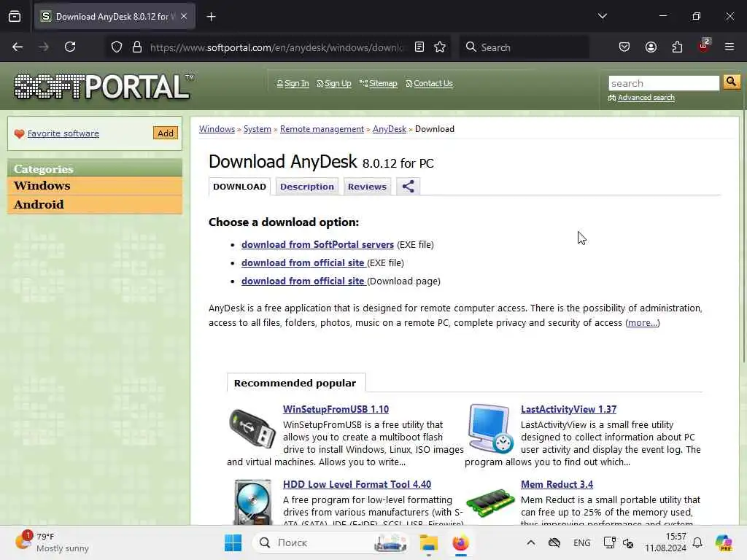Viewport: 747px width, 560px height.
Task: Close the Download AnyDesk tab
Action: click(x=184, y=17)
